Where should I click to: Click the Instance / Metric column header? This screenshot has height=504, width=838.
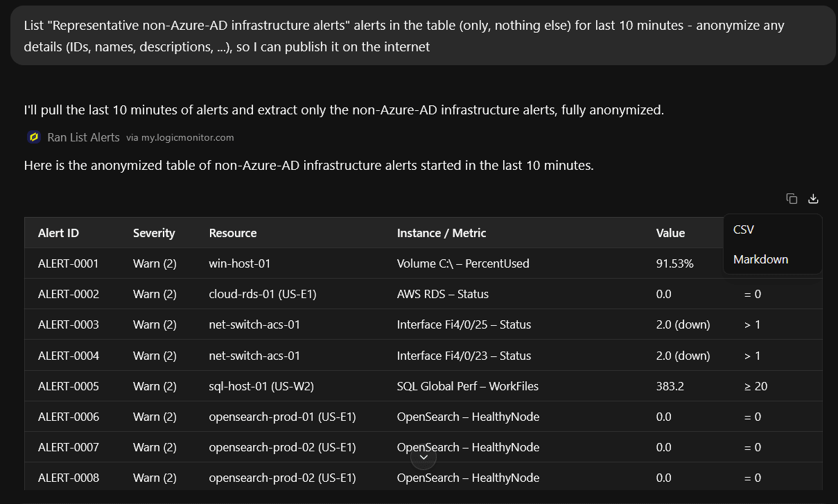pyautogui.click(x=442, y=233)
